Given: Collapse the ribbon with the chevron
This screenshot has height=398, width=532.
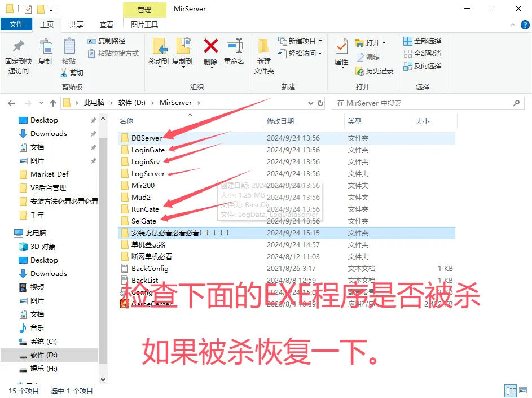Looking at the screenshot, I should tap(513, 25).
